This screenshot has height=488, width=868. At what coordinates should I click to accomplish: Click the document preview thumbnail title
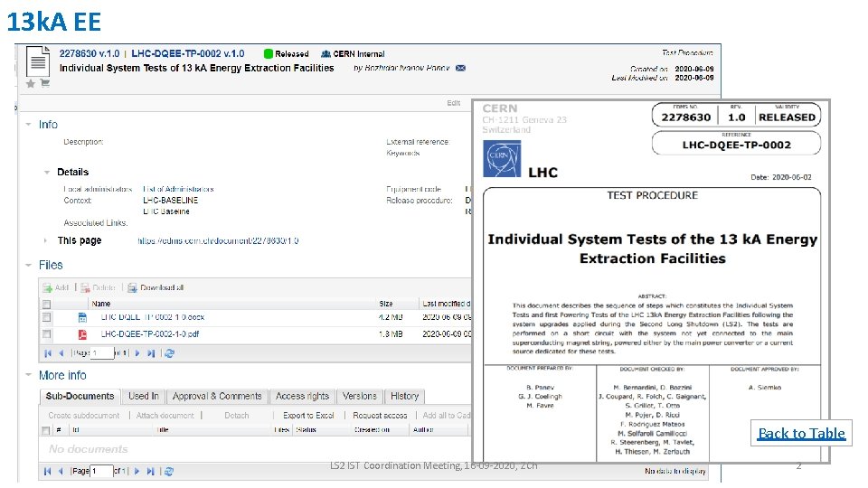652,249
